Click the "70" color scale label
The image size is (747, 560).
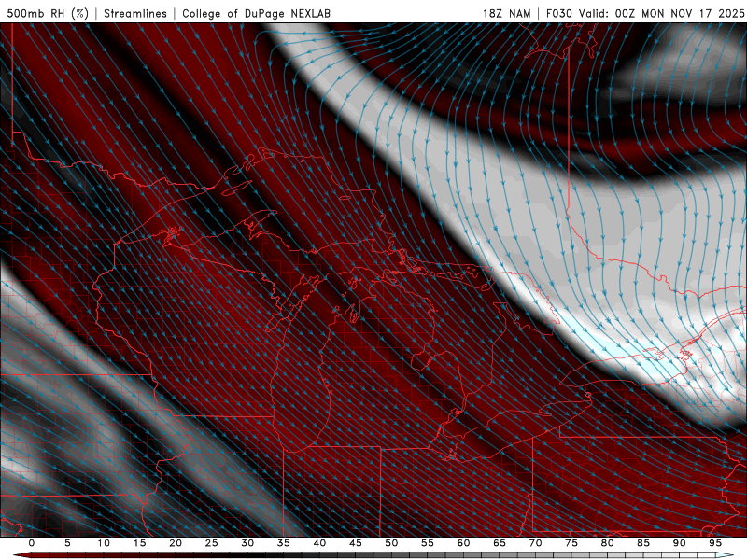click(x=535, y=543)
